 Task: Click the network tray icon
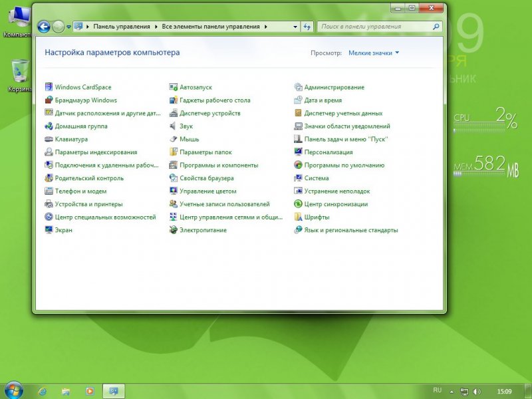[x=464, y=392]
